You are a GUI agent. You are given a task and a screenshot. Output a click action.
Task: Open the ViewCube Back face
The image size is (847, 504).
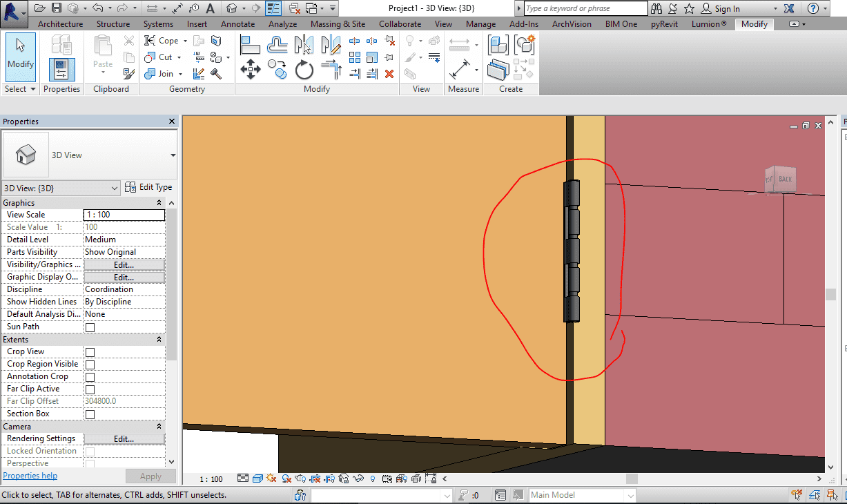[x=785, y=179]
